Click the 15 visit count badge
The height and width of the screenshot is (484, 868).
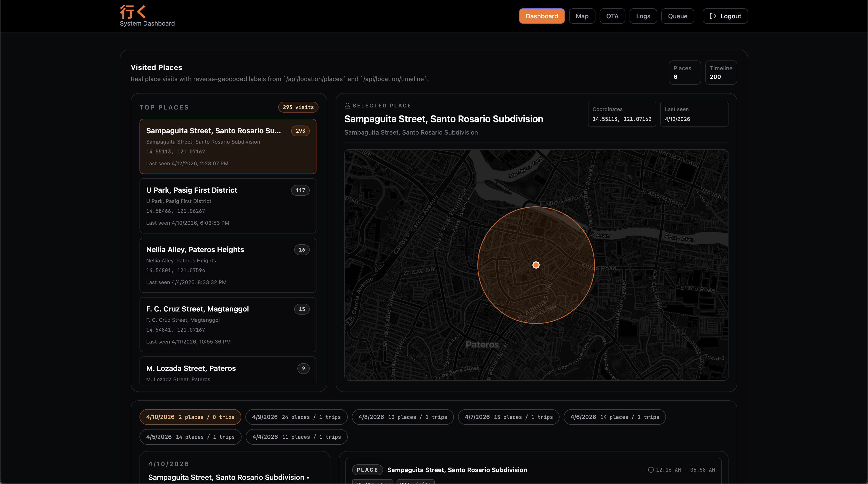click(301, 309)
